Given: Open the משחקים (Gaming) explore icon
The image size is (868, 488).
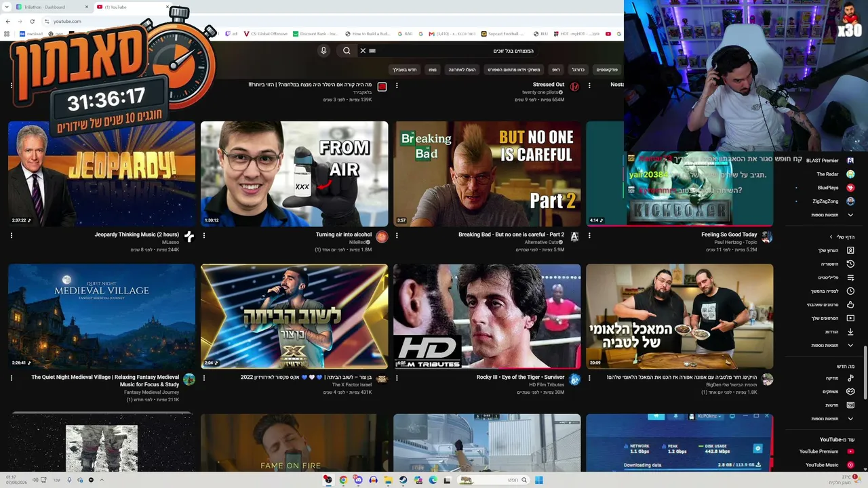Looking at the screenshot, I should [x=850, y=391].
